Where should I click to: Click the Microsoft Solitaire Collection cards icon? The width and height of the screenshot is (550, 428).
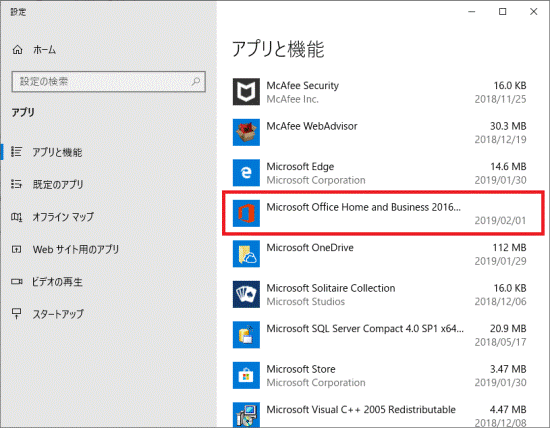tap(246, 294)
